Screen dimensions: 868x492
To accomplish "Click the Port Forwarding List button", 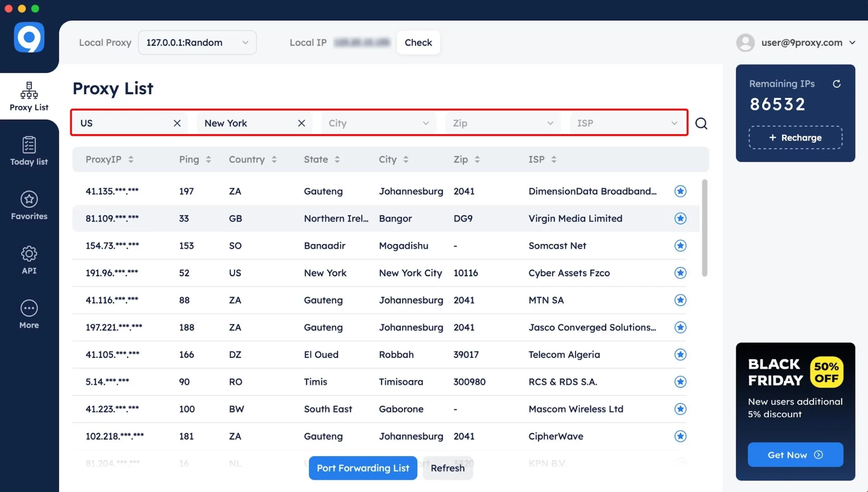I will [x=363, y=468].
